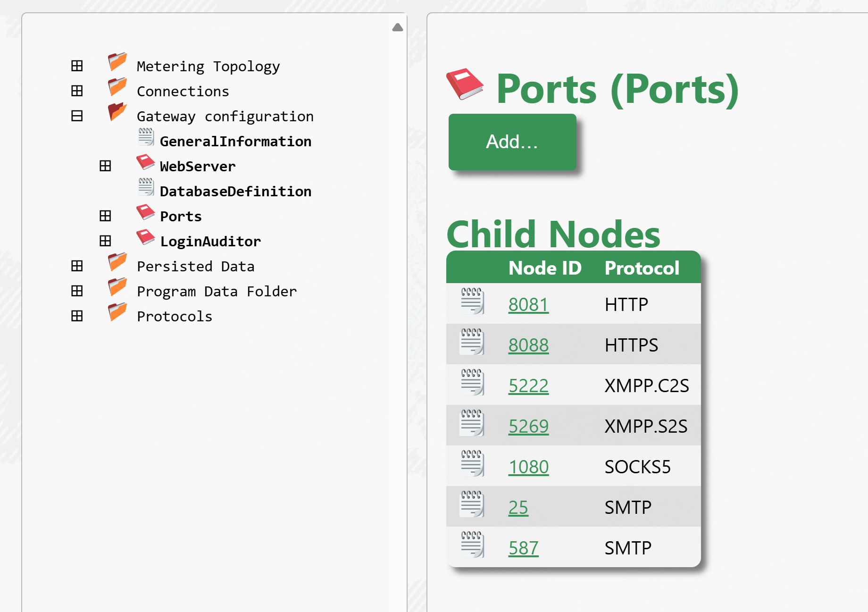Click the notepad icon in the 25 row

[x=472, y=504]
